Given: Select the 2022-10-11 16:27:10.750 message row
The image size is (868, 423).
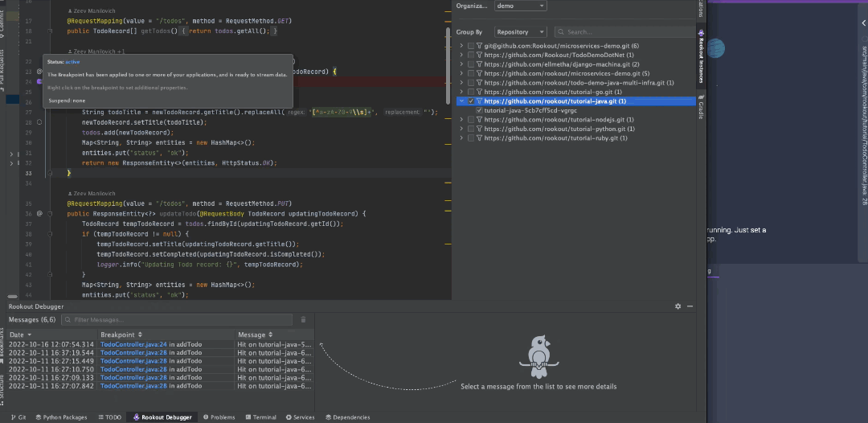Looking at the screenshot, I should pos(161,369).
